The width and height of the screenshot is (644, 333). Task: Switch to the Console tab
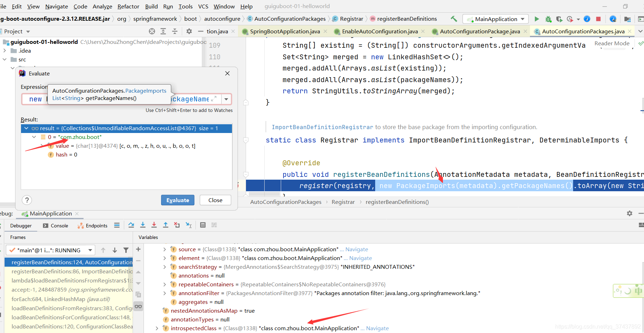click(55, 226)
